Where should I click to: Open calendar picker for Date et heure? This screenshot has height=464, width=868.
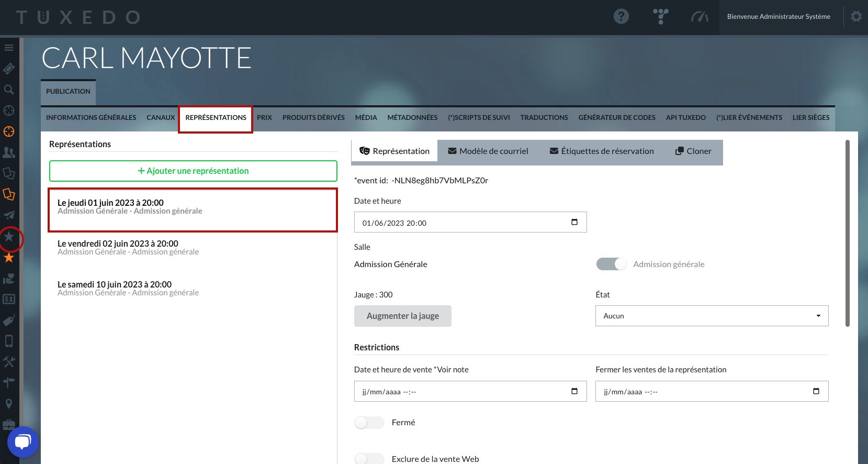[x=574, y=222]
